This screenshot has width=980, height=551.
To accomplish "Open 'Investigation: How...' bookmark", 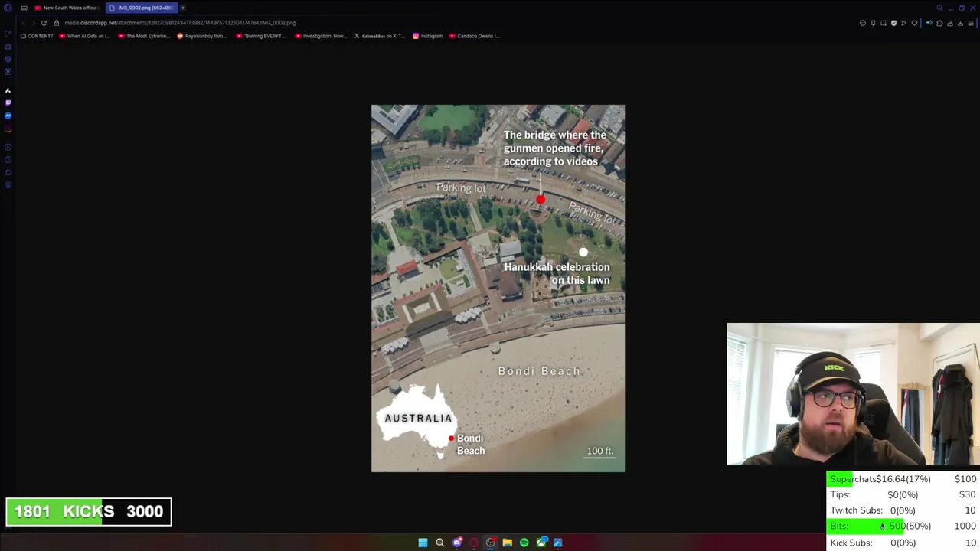I will 322,36.
